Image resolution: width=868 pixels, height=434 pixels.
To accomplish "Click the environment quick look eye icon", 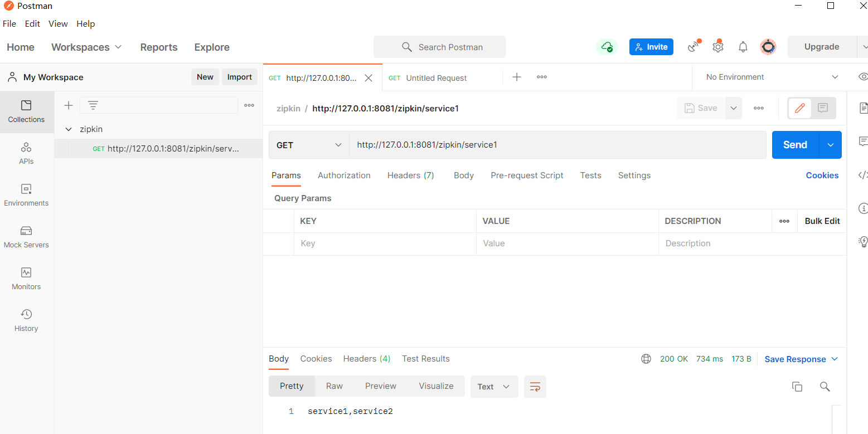I will coord(862,77).
